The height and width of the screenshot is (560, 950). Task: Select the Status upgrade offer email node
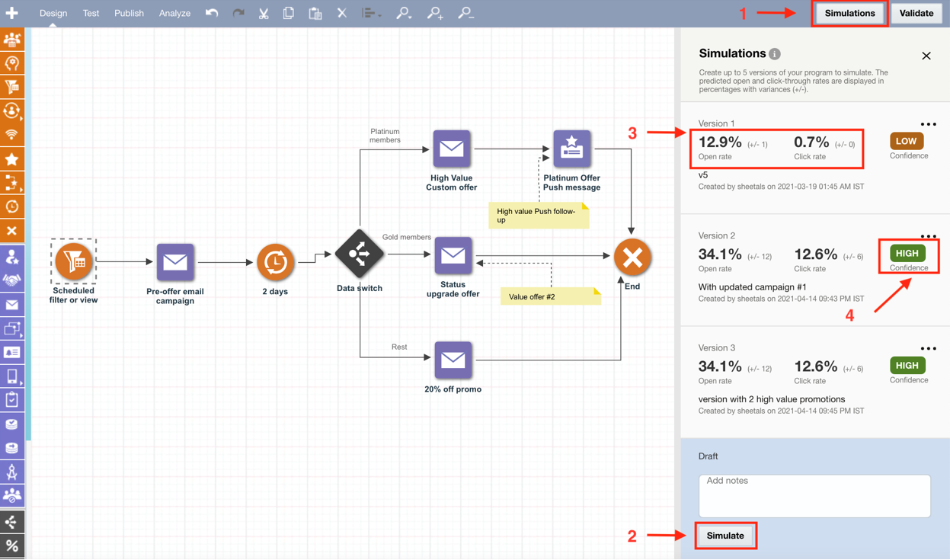pyautogui.click(x=453, y=256)
